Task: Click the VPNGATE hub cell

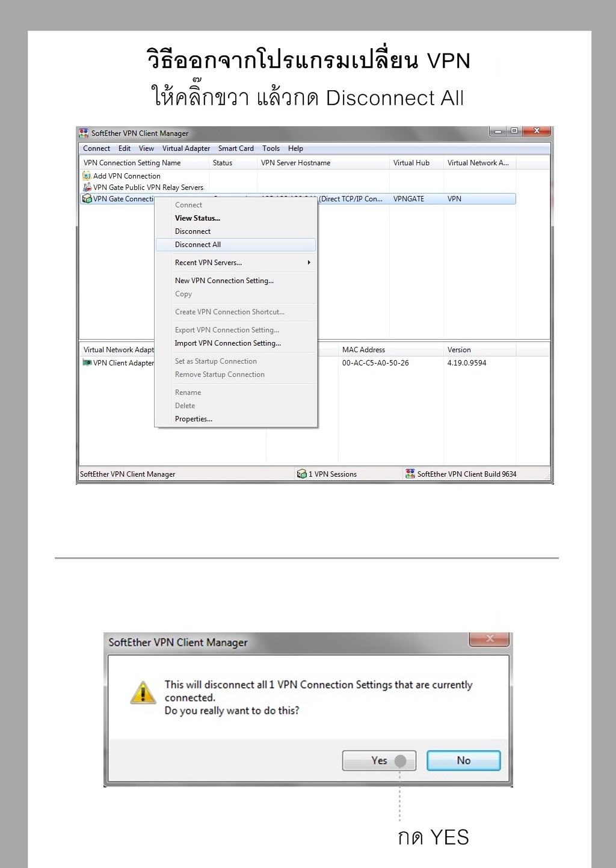Action: tap(408, 199)
